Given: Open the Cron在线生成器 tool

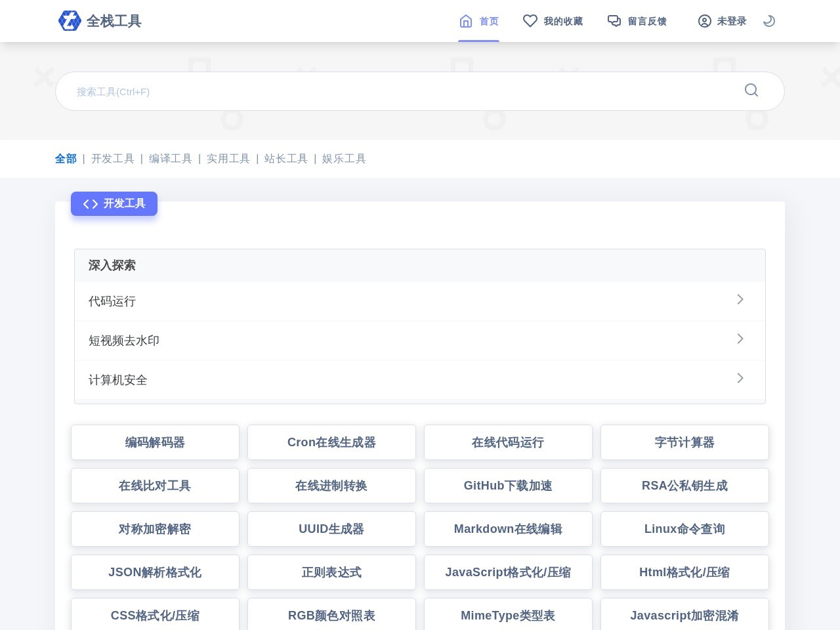Looking at the screenshot, I should click(331, 442).
